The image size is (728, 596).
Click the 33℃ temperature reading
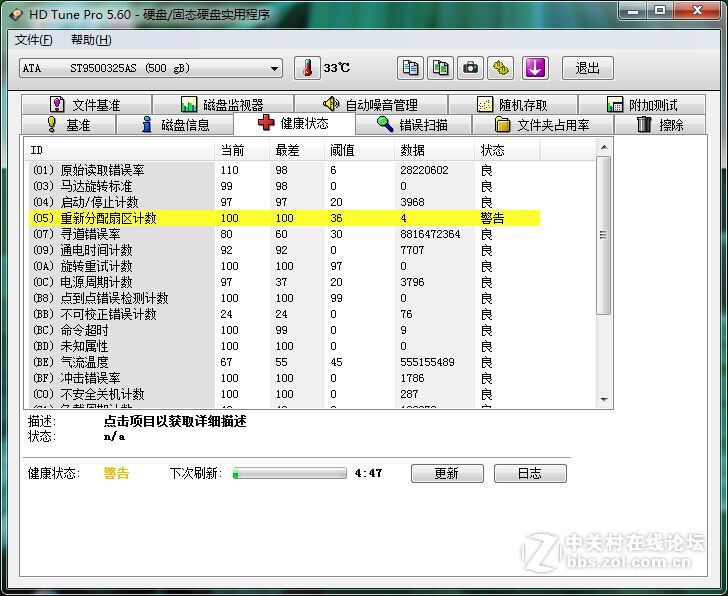click(x=337, y=68)
